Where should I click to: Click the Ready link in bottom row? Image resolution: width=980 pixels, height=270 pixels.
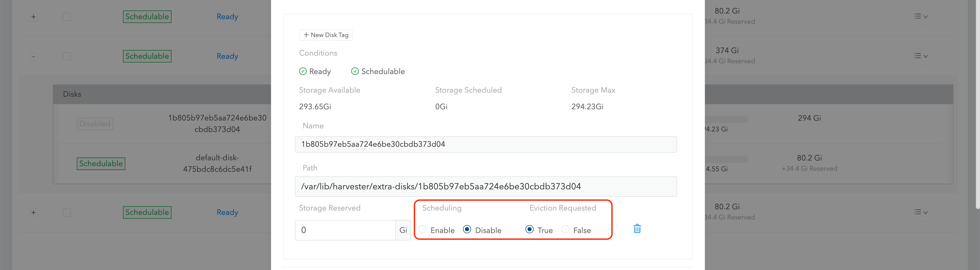point(227,212)
